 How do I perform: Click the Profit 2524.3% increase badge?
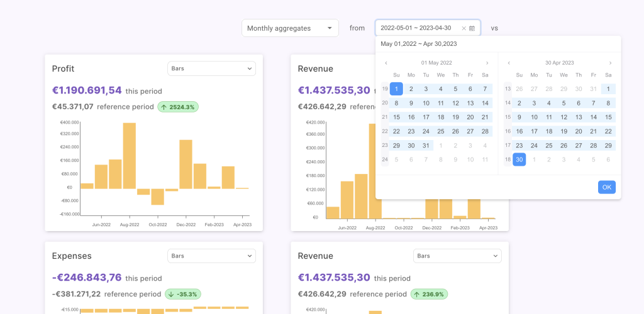178,107
